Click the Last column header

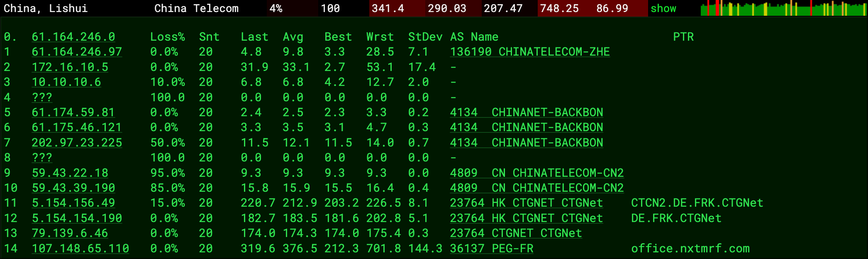pos(254,37)
